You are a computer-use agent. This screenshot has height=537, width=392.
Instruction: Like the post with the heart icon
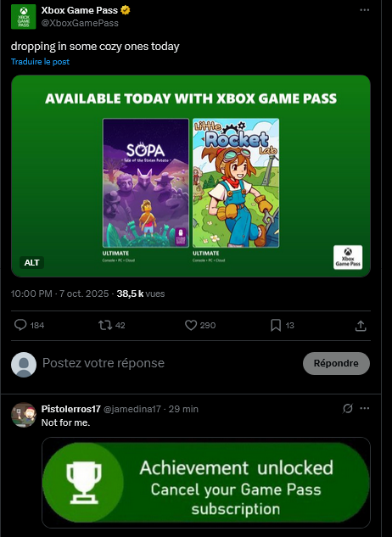pyautogui.click(x=191, y=325)
